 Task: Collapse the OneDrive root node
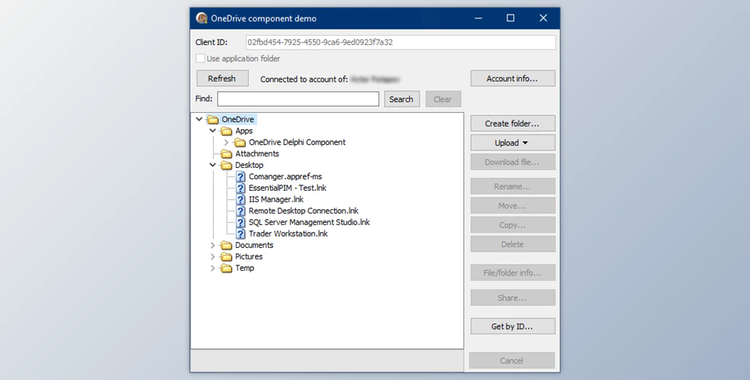pos(199,119)
